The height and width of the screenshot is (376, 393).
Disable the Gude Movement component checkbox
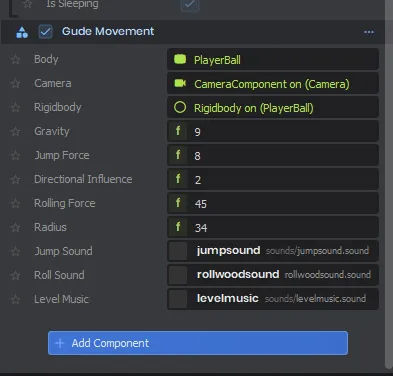tap(45, 32)
